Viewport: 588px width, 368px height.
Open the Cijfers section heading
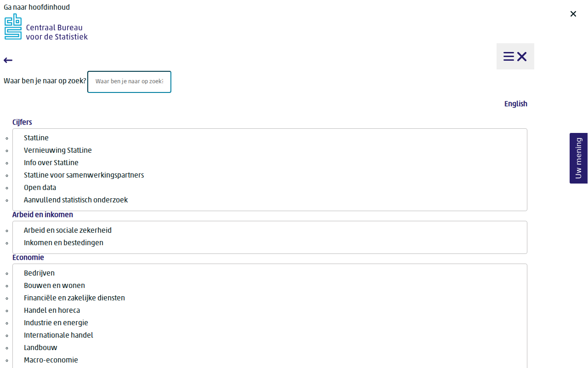pyautogui.click(x=22, y=122)
